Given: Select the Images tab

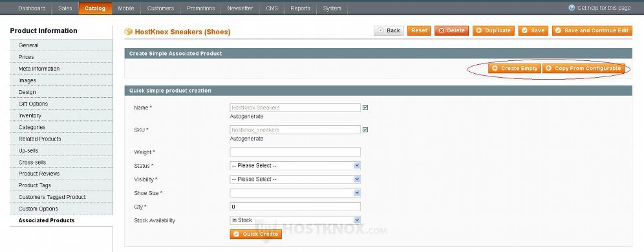Looking at the screenshot, I should [x=61, y=80].
